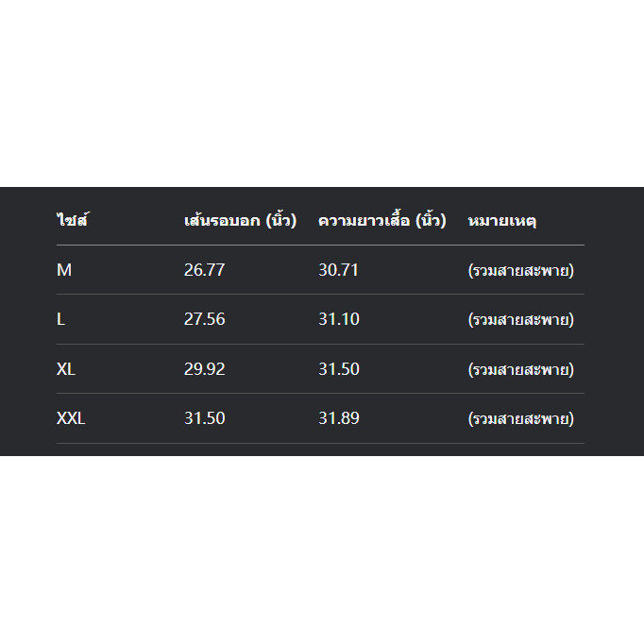644x644 pixels.
Task: Select the 31.50 chest value in XXL row
Action: (x=204, y=418)
